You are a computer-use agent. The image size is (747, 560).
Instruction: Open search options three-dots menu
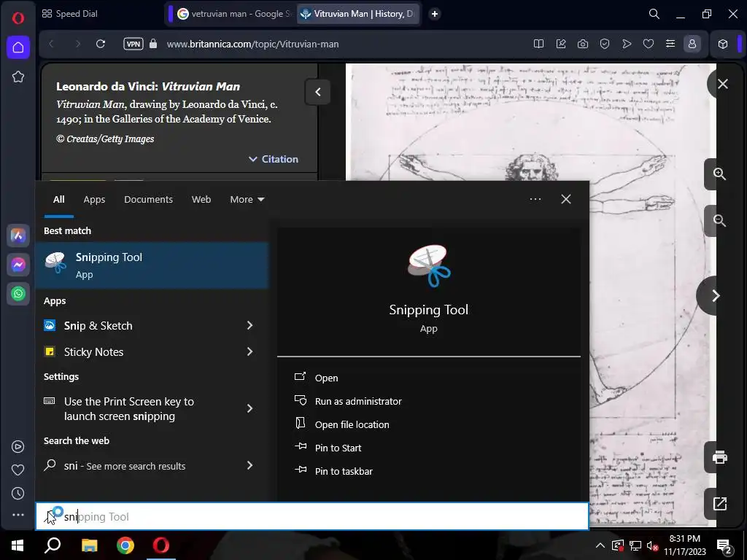535,199
